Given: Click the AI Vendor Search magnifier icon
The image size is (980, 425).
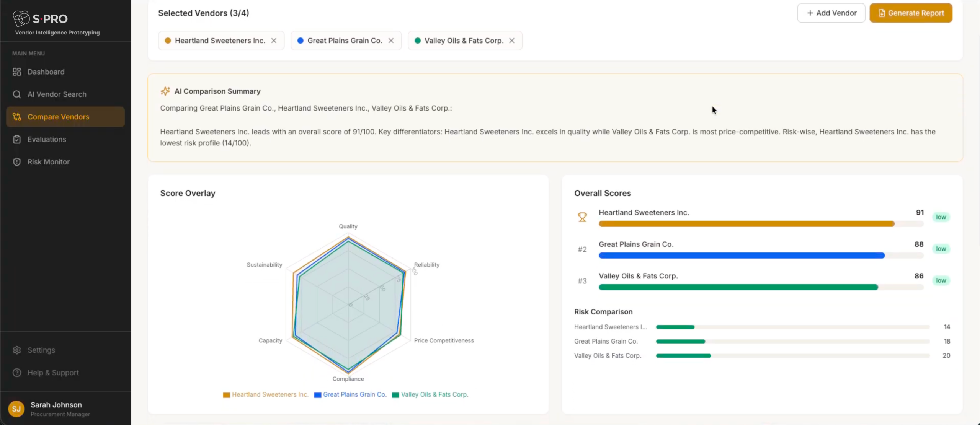Looking at the screenshot, I should pyautogui.click(x=17, y=94).
